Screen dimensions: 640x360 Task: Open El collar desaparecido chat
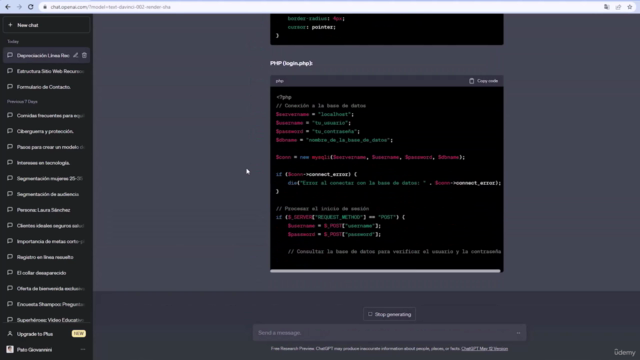[46, 273]
